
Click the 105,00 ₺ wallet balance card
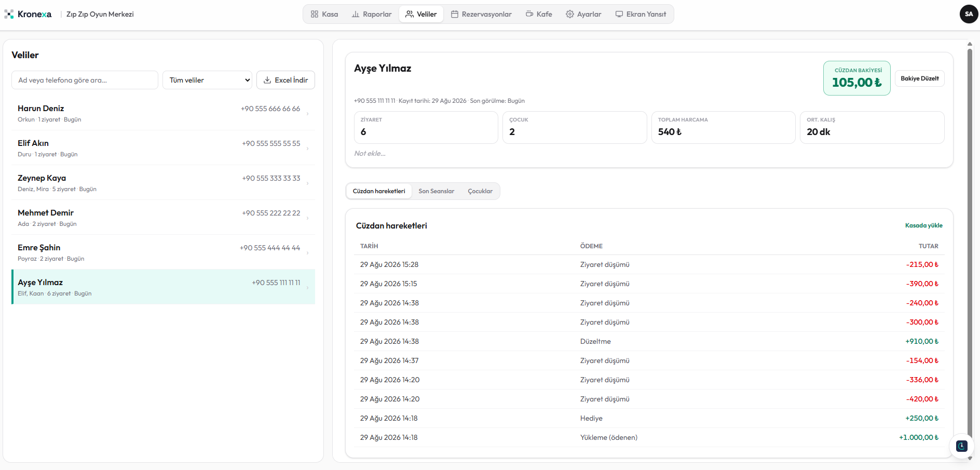click(x=856, y=78)
